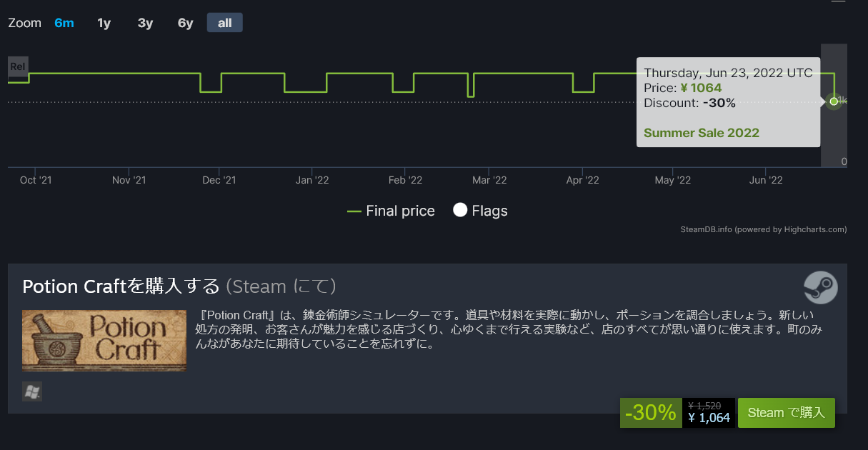Image resolution: width=868 pixels, height=450 pixels.
Task: Toggle the Final price legend series
Action: 391,211
